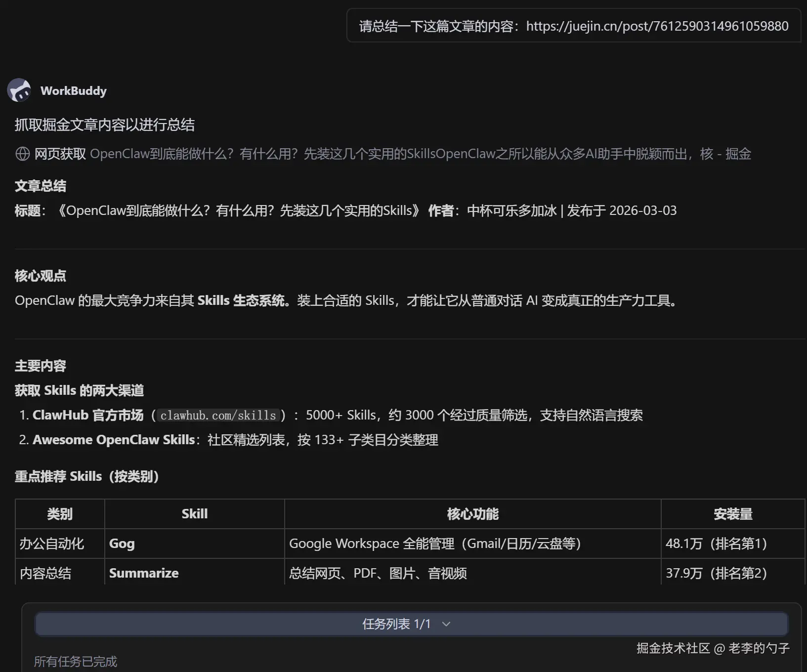807x672 pixels.
Task: Click the 重点推荐 Skills（按类别）heading
Action: point(87,476)
